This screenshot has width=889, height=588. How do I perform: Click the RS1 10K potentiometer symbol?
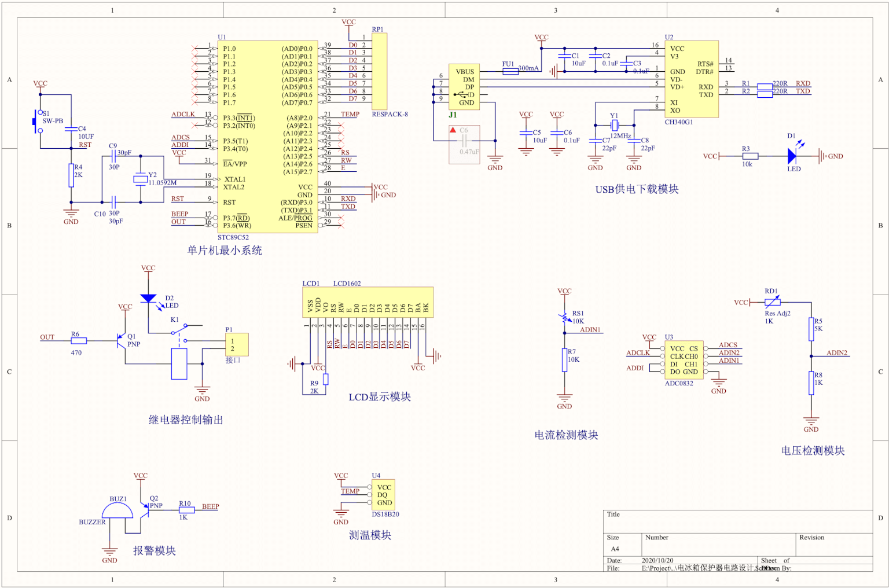click(x=564, y=318)
